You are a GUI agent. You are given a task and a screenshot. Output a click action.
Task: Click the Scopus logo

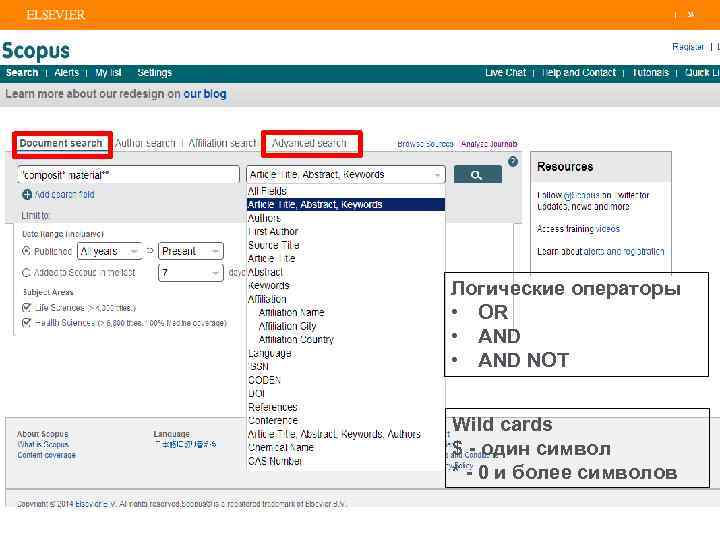(x=36, y=51)
